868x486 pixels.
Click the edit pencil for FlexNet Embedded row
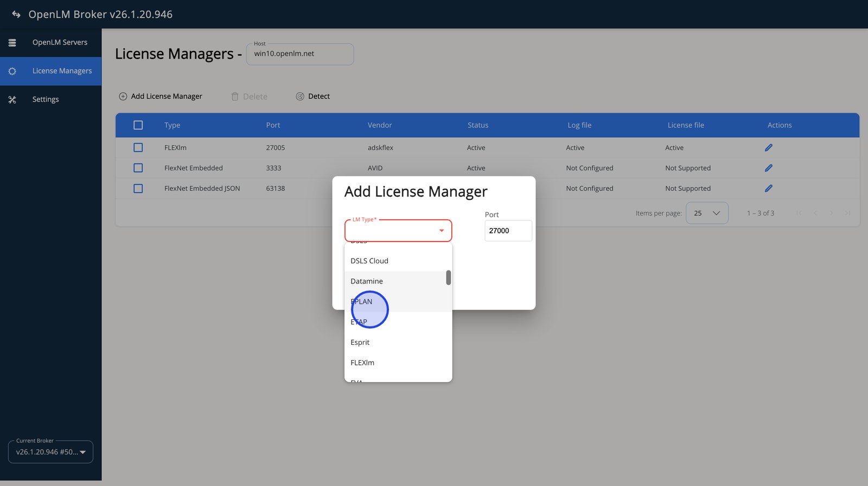pos(768,168)
